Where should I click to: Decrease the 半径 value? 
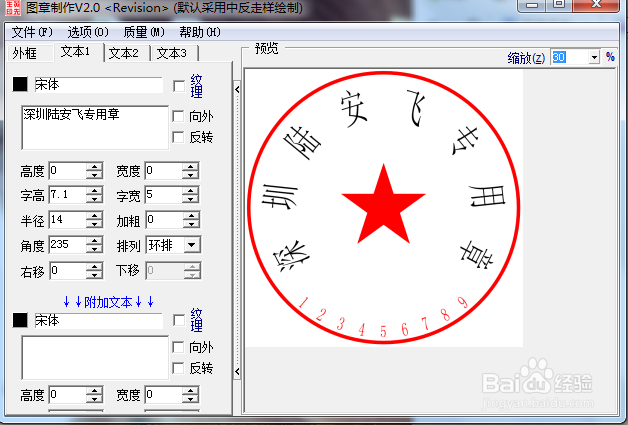[94, 224]
